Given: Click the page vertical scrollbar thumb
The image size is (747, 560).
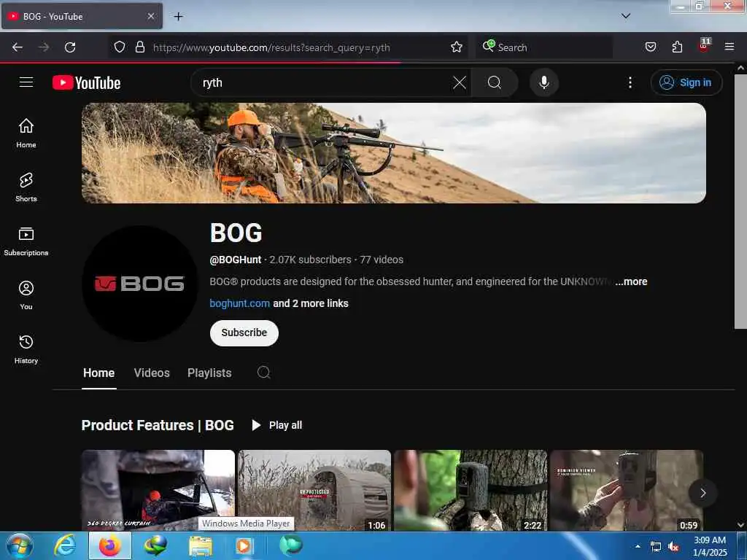Looking at the screenshot, I should coord(740,201).
